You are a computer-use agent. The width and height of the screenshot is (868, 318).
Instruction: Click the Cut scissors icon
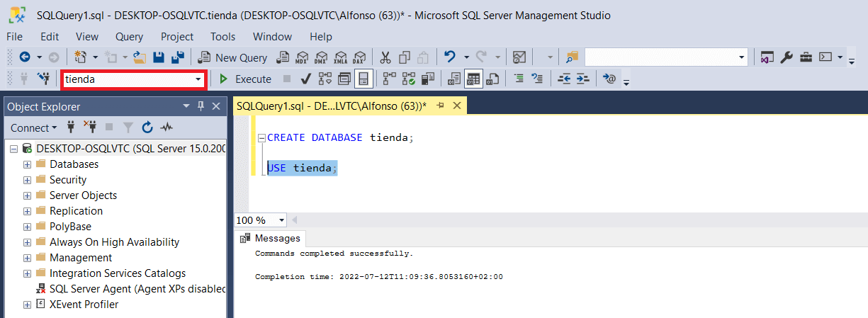pos(385,57)
